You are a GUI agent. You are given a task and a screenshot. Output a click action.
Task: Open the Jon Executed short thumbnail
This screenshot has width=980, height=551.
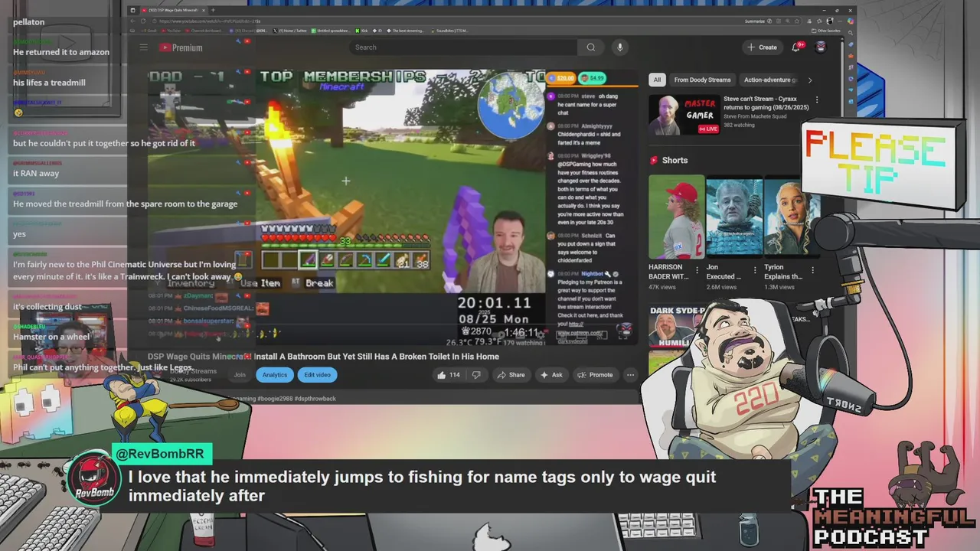coord(734,217)
